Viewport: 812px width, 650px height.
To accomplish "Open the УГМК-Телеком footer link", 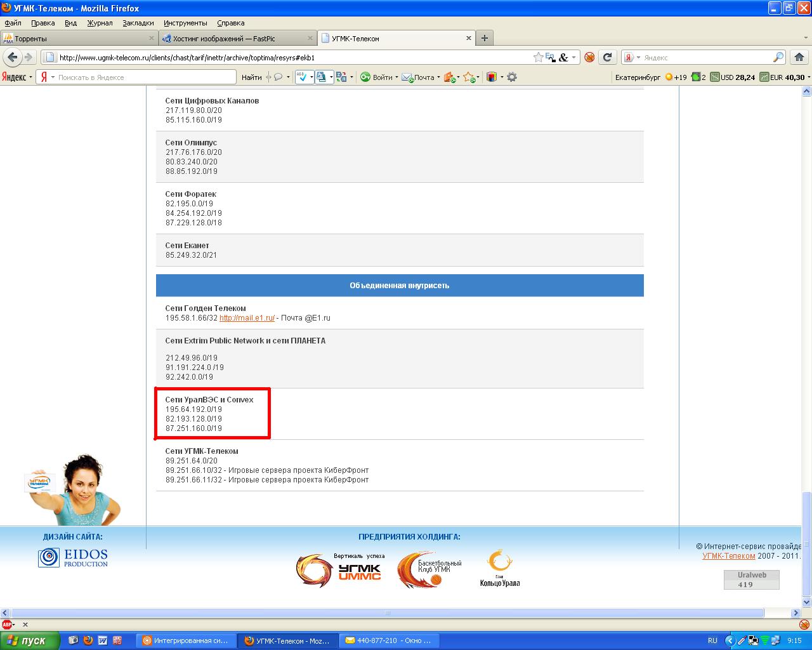I will click(728, 556).
